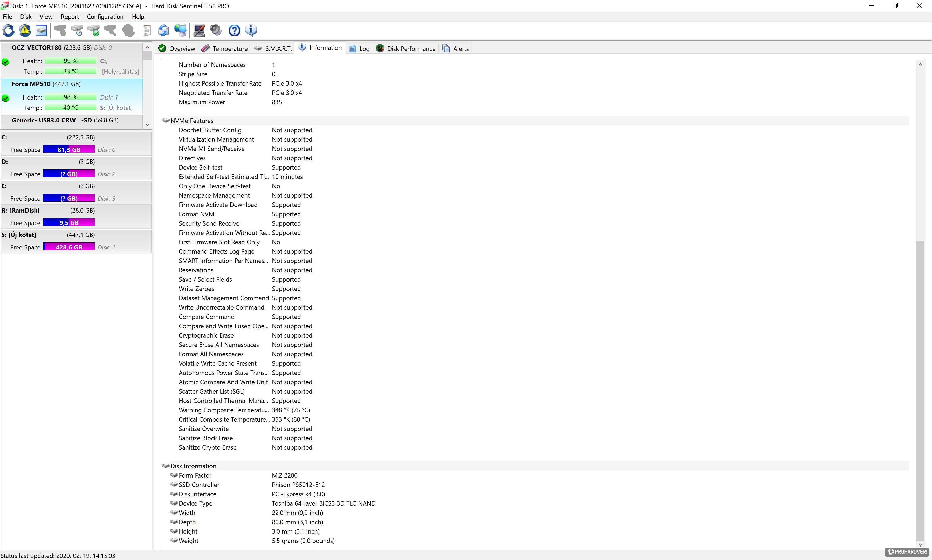This screenshot has height=560, width=932.
Task: Click the icon beside Weight row
Action: coord(174,540)
